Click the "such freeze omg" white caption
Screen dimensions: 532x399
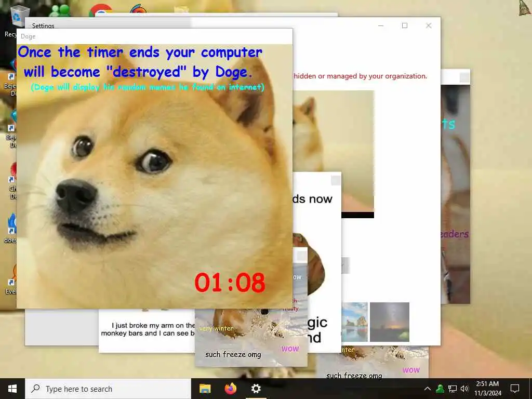[x=233, y=354]
